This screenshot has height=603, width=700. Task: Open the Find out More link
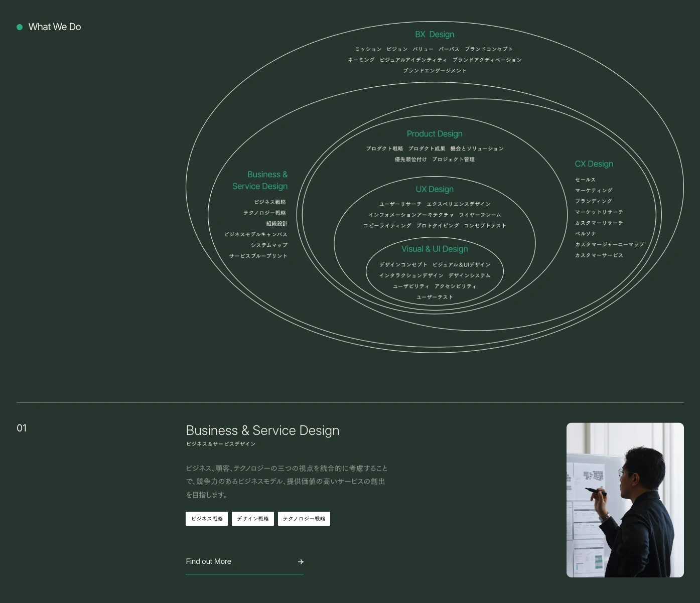(209, 561)
